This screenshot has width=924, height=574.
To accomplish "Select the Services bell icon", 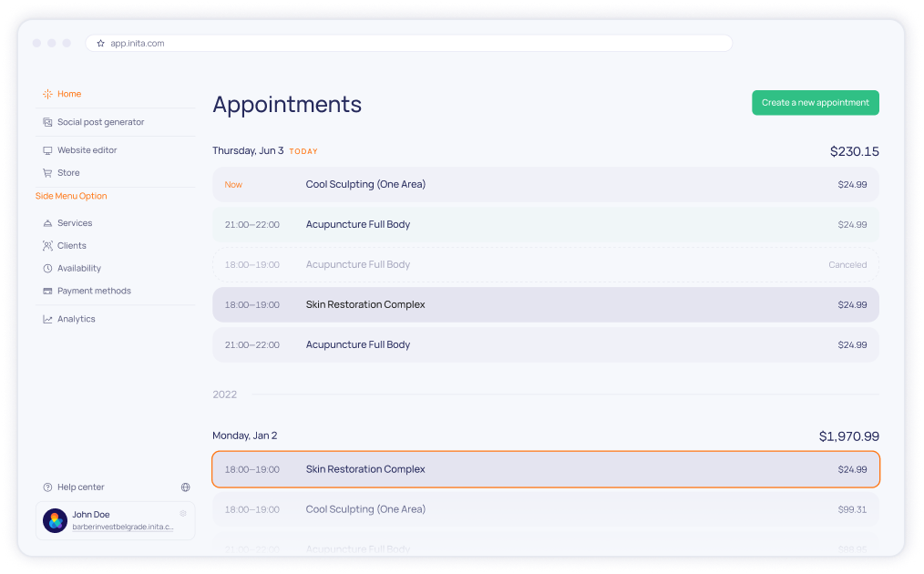I will (x=47, y=222).
